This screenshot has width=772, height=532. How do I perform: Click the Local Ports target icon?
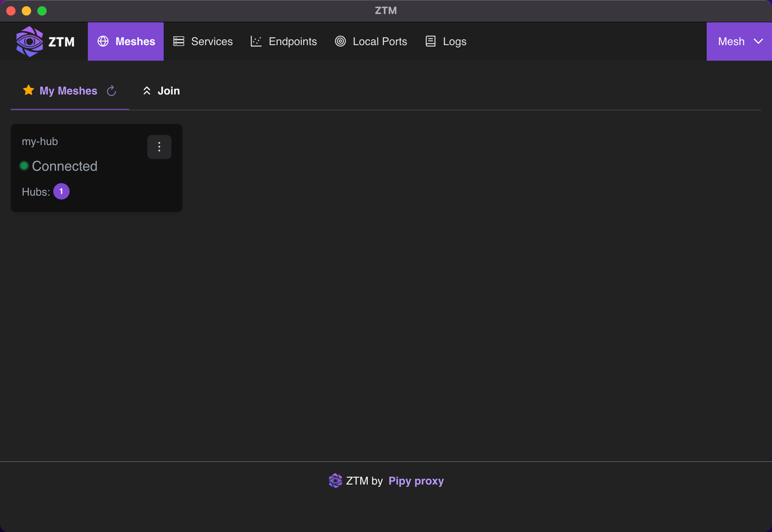(x=340, y=41)
